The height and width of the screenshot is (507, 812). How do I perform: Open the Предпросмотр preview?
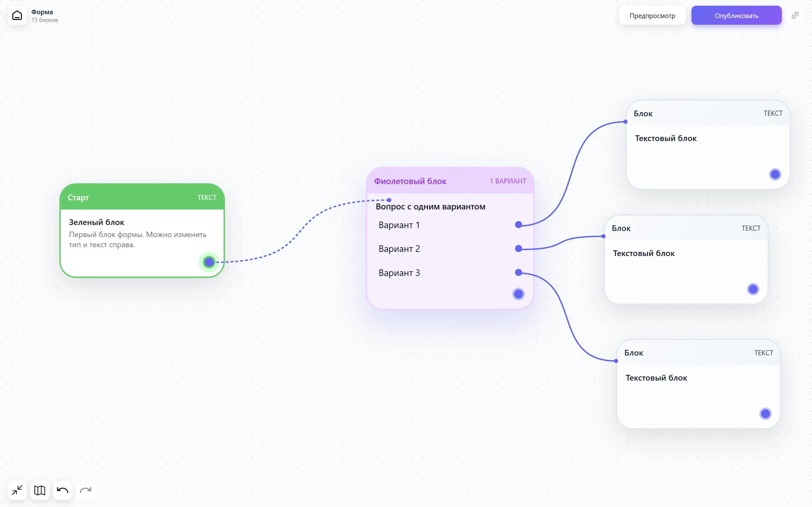click(652, 16)
